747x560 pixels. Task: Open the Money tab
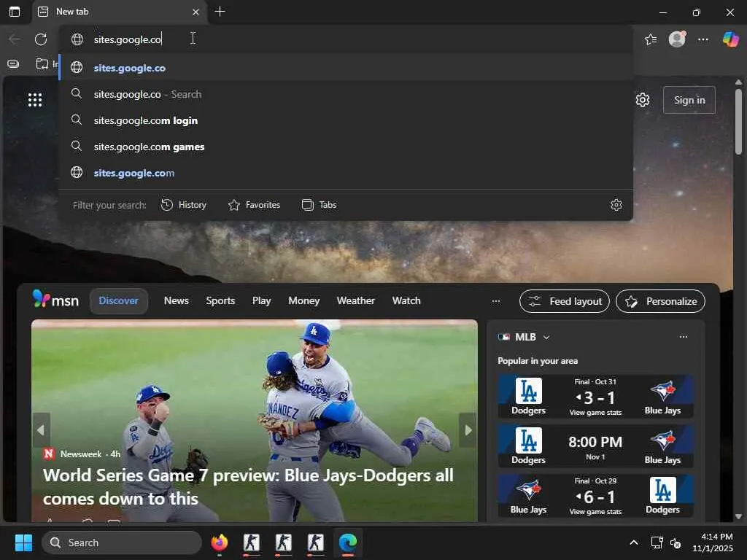pos(303,301)
